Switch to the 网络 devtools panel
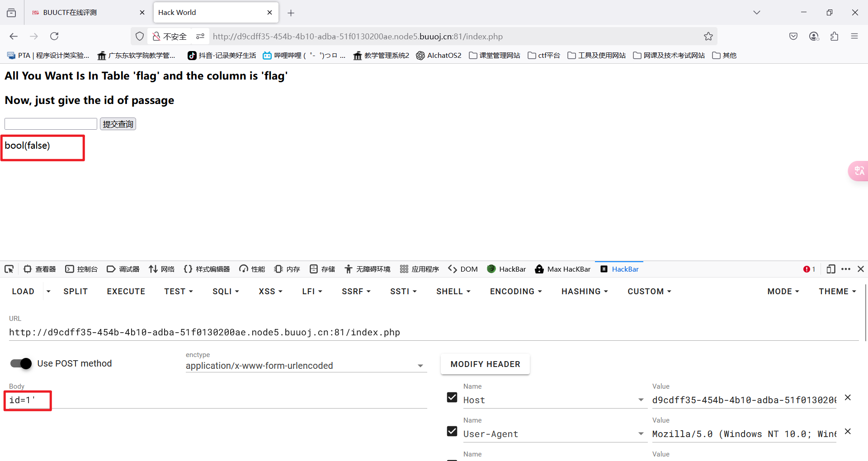This screenshot has height=461, width=868. point(161,269)
